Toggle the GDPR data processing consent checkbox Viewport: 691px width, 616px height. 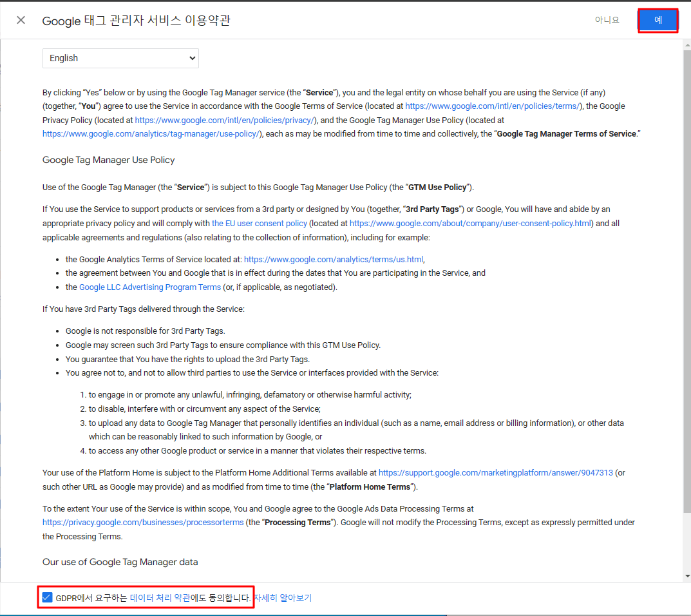coord(47,597)
